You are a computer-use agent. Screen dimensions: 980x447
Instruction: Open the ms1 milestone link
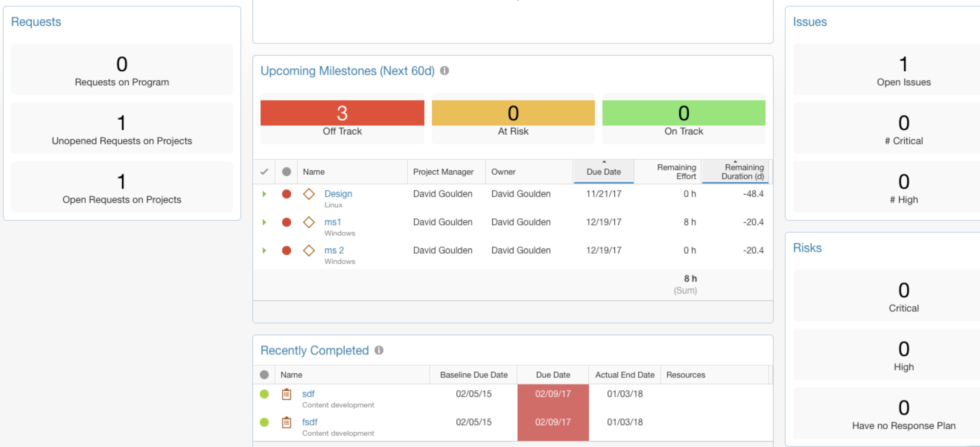click(333, 222)
